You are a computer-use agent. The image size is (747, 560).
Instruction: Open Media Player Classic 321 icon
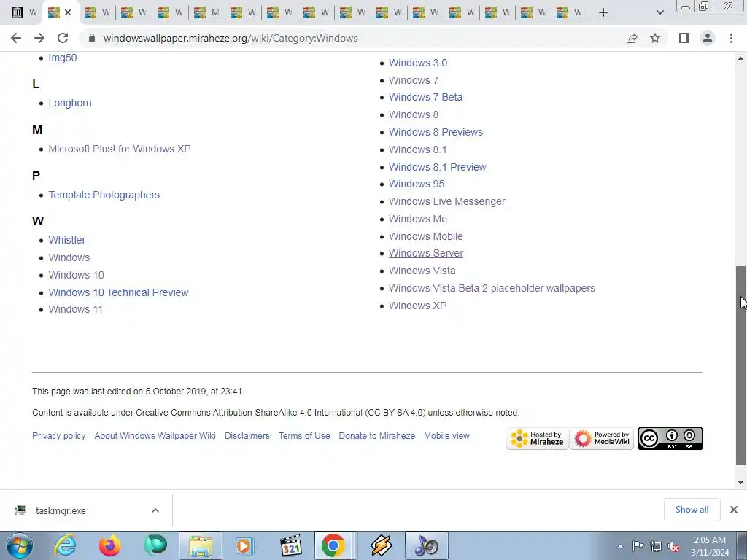click(291, 545)
